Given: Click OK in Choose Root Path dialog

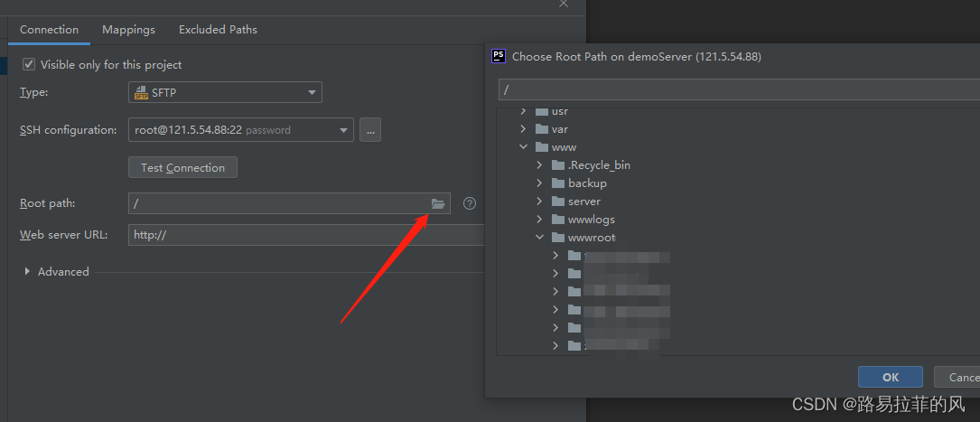Looking at the screenshot, I should pyautogui.click(x=890, y=377).
